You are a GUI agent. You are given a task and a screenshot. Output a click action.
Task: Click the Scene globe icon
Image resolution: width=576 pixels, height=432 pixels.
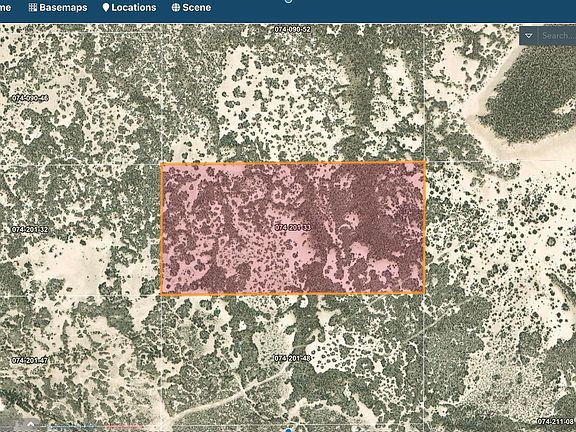click(x=176, y=7)
